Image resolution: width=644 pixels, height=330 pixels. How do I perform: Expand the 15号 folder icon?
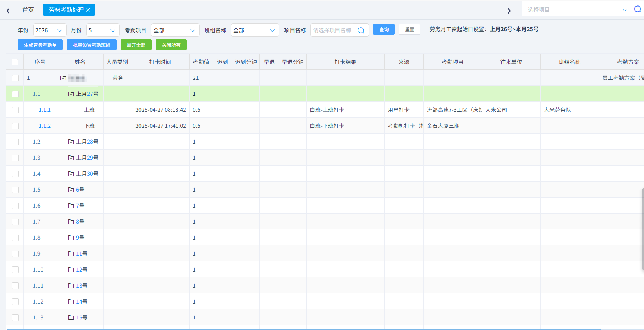[71, 318]
